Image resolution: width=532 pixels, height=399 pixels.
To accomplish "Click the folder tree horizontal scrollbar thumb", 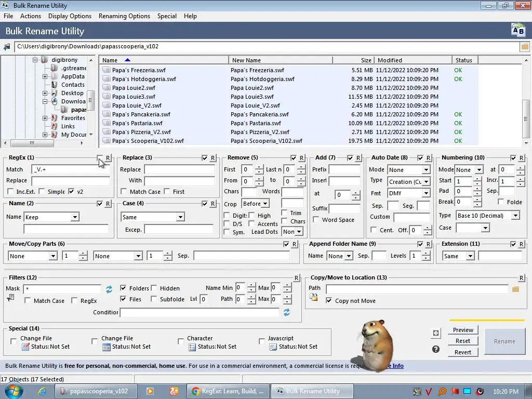I will pos(32,143).
